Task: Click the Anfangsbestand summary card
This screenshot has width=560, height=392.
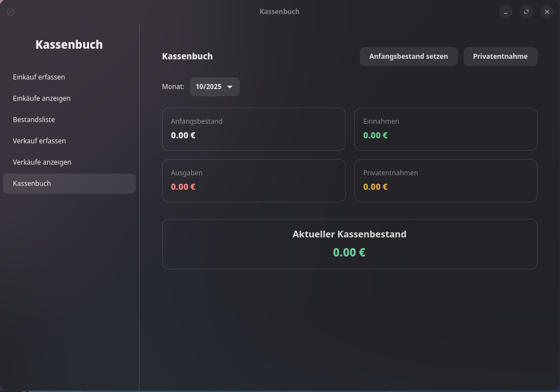Action: pos(253,129)
